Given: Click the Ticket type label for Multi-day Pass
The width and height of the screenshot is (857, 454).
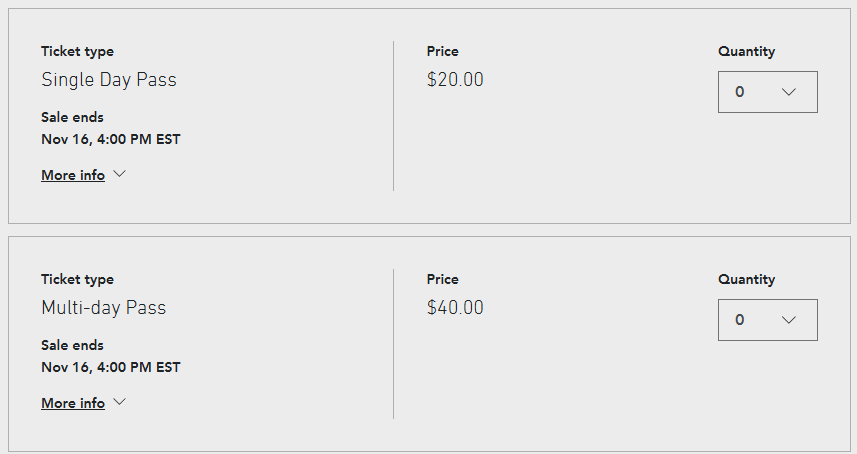Looking at the screenshot, I should click(x=77, y=279).
